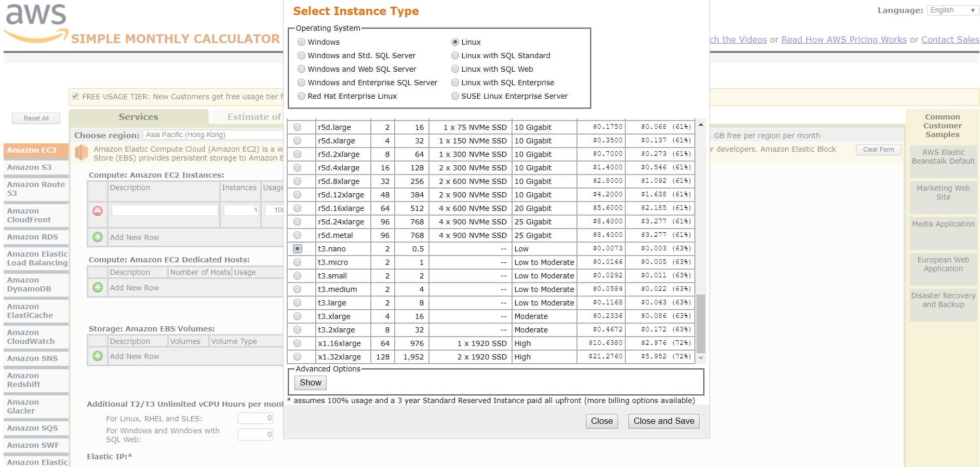Open Amazon SNS in the sidebar

[36, 358]
